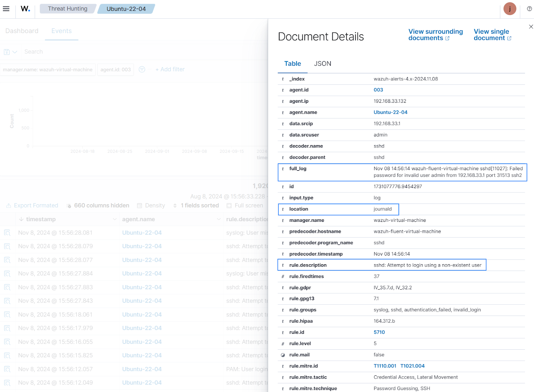534x392 pixels.
Task: Click the _index value wazuh-alerts-4.x-2024.11.08
Action: (x=406, y=79)
